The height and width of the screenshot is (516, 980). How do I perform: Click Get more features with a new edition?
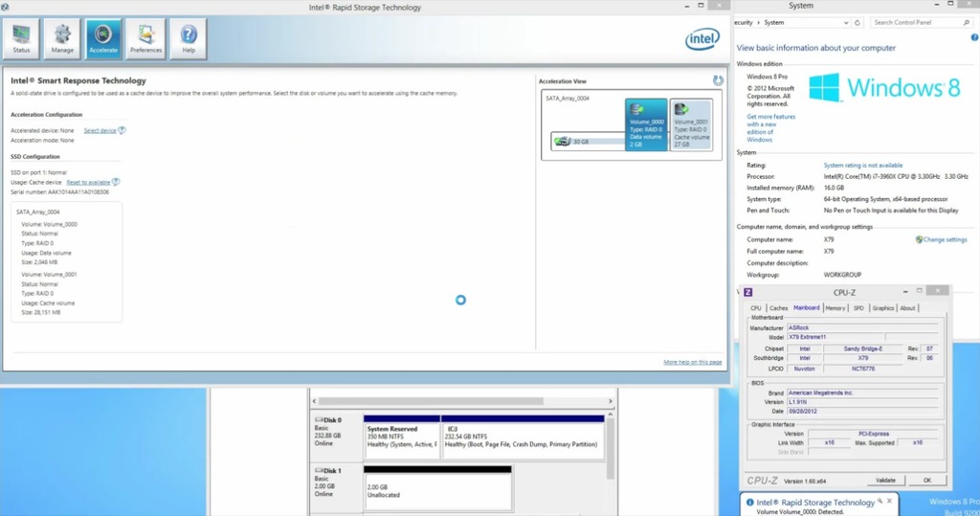pos(770,128)
